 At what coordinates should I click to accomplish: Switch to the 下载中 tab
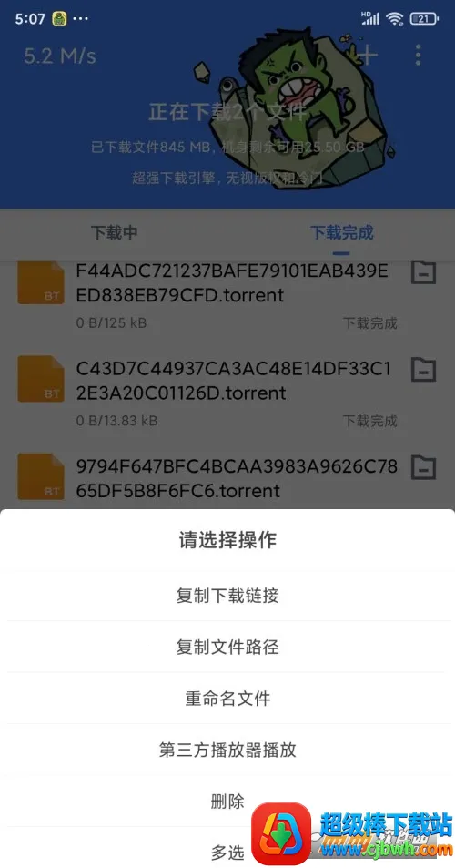point(114,232)
